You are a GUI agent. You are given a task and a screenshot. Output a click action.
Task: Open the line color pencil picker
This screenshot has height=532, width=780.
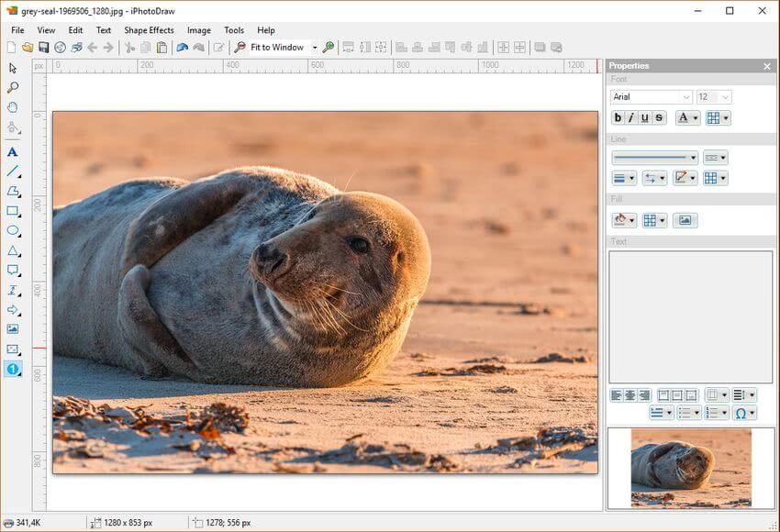pos(685,178)
